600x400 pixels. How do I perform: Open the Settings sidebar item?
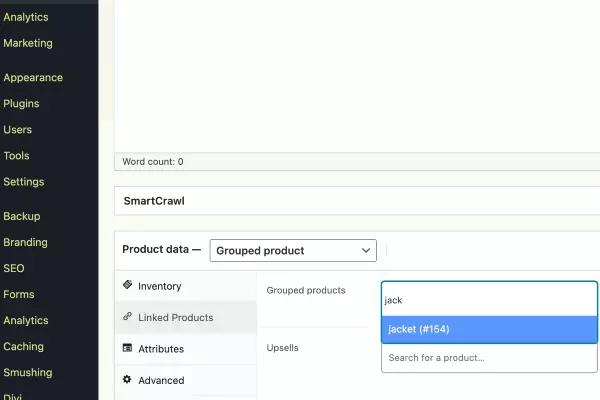coord(23,182)
